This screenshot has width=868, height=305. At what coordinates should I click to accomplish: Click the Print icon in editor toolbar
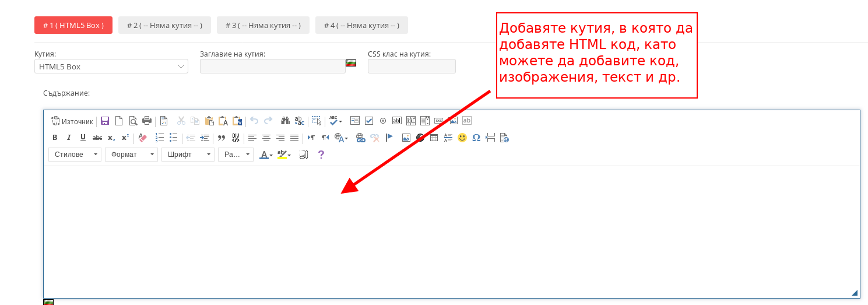(x=147, y=121)
